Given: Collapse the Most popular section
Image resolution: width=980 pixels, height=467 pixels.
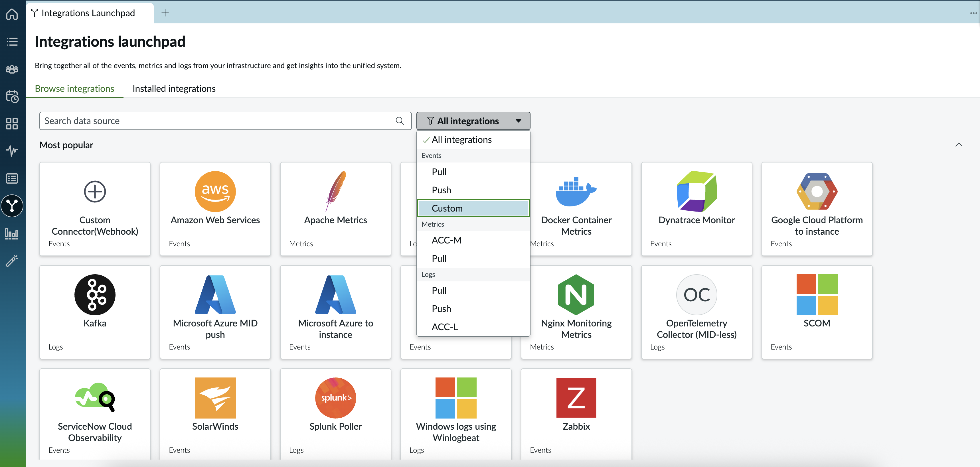Looking at the screenshot, I should (958, 145).
